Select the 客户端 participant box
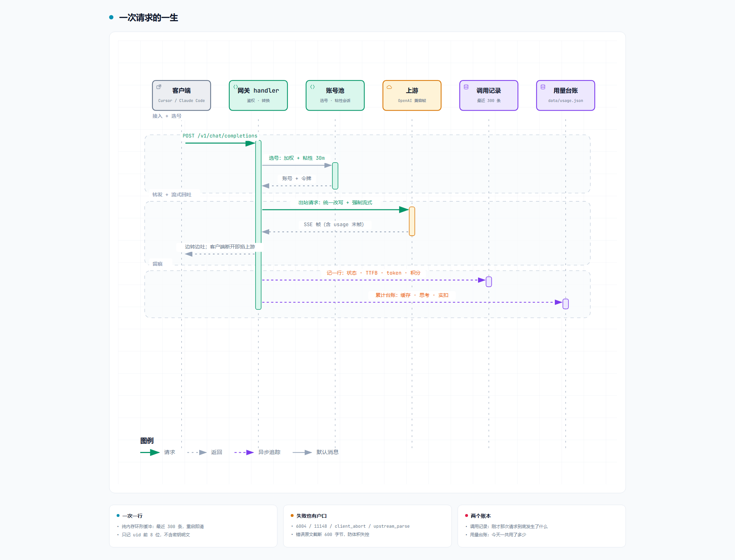Viewport: 735px width, 560px height. (182, 95)
